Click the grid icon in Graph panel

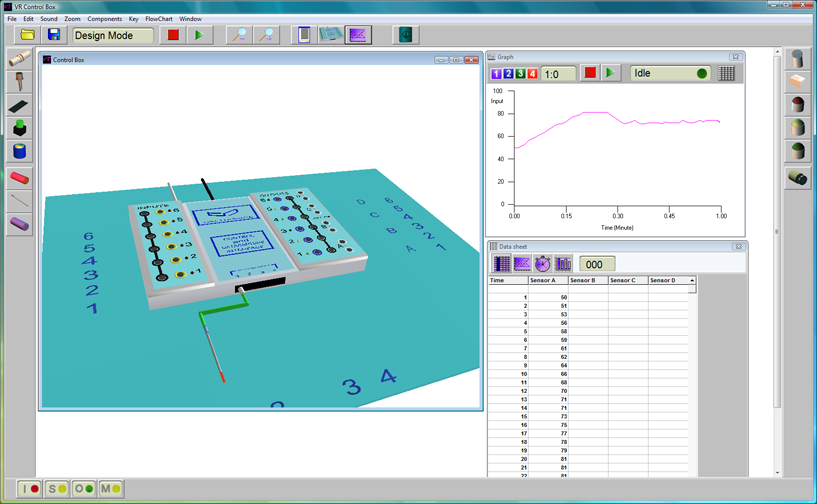727,73
